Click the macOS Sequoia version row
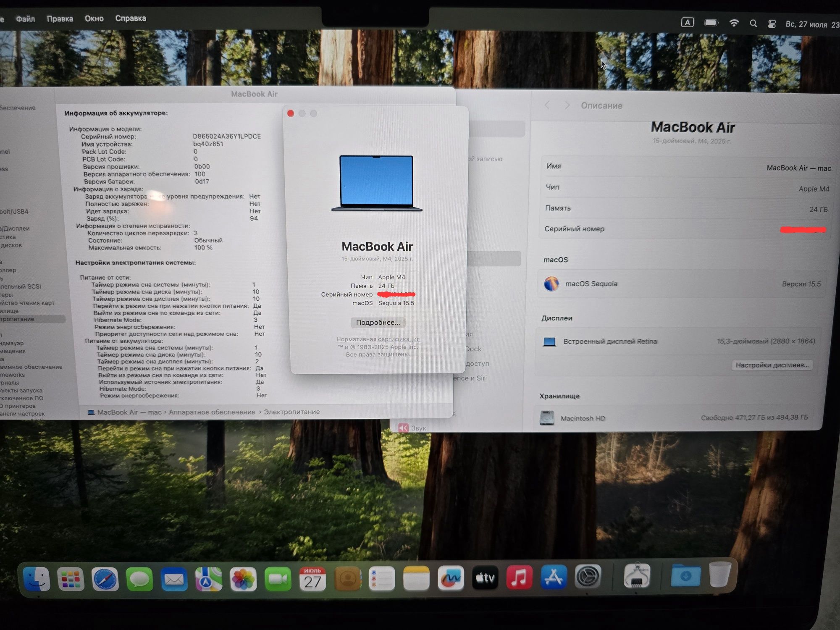The height and width of the screenshot is (630, 840). point(682,284)
